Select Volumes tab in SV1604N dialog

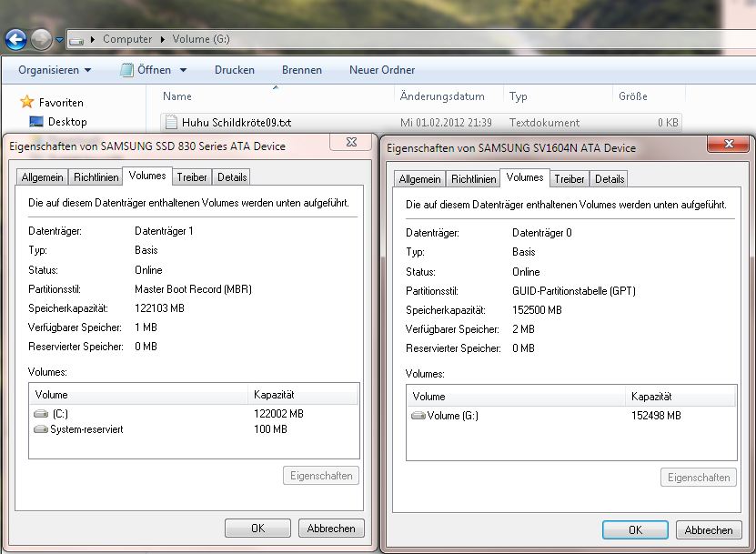coord(525,178)
